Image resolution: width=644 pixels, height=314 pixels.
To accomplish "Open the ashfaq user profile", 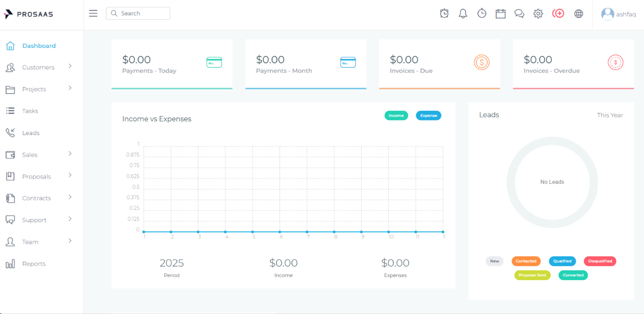I will tap(618, 14).
